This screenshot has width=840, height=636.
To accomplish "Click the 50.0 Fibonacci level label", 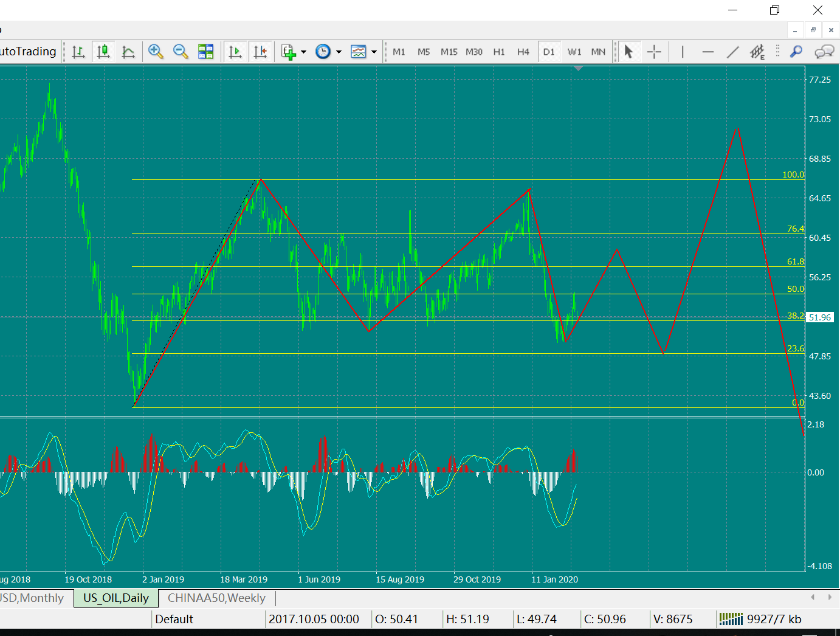I will (x=795, y=289).
